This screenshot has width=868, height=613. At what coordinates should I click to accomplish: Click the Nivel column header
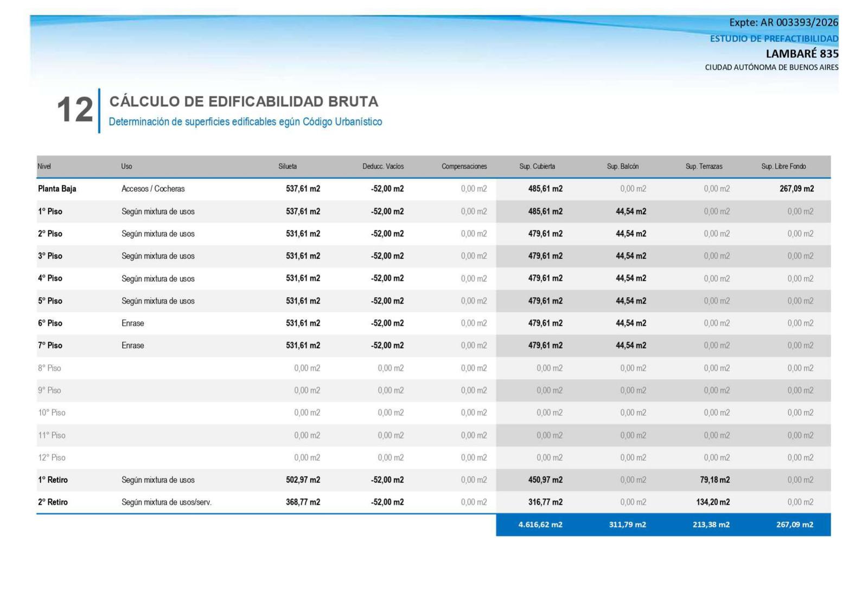click(44, 167)
